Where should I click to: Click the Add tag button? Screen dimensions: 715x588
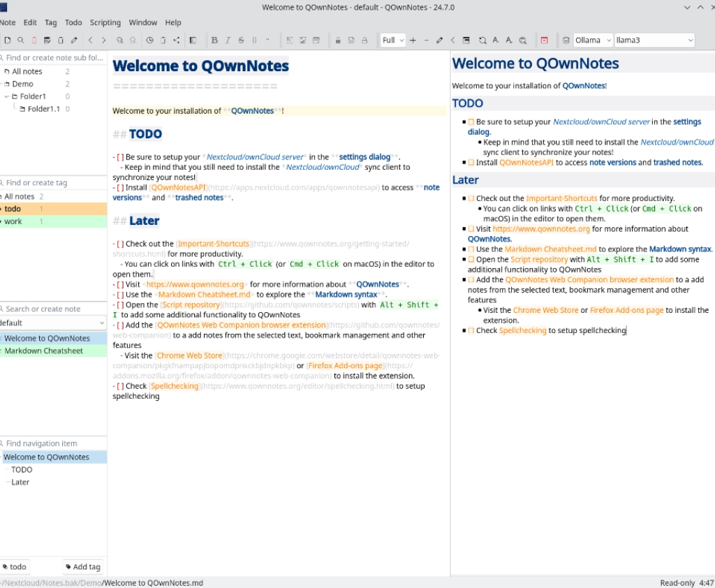[x=82, y=567]
